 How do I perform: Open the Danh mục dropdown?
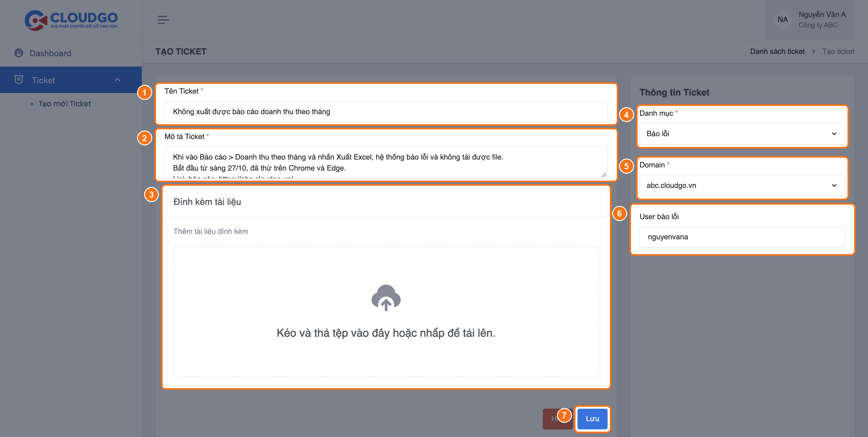click(x=742, y=134)
